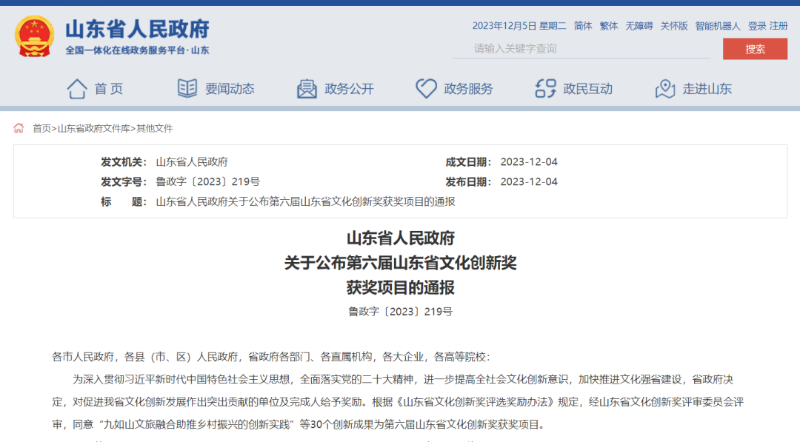Switch to 简体 simplified Chinese

[x=583, y=26]
